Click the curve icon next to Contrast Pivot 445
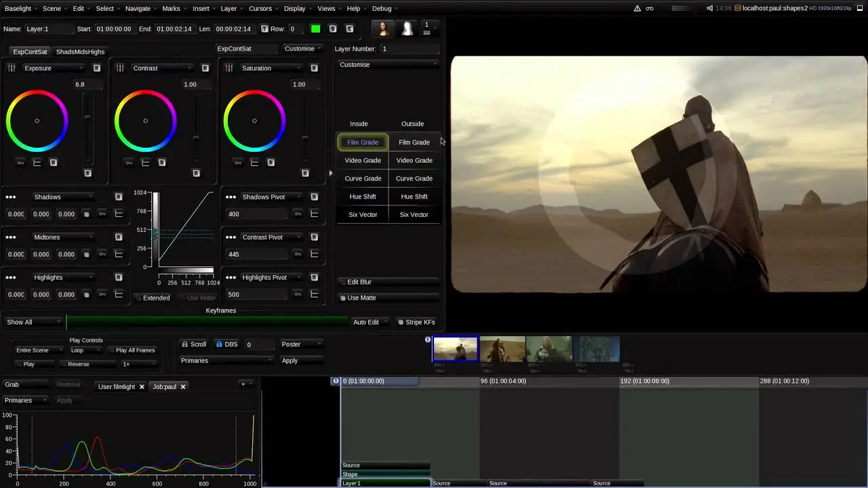Screen dimensions: 868x488 [x=315, y=254]
